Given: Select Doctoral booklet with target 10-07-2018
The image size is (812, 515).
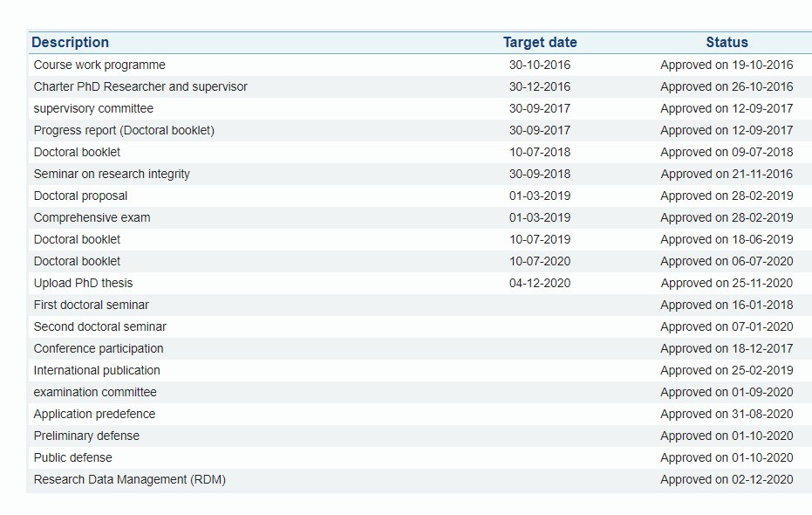Looking at the screenshot, I should (77, 152).
